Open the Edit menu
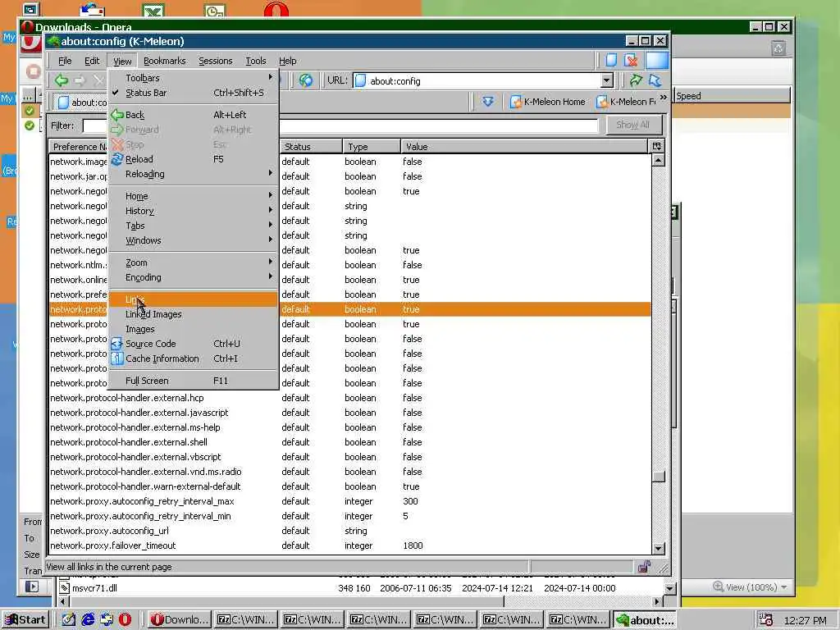The width and height of the screenshot is (840, 630). click(92, 61)
